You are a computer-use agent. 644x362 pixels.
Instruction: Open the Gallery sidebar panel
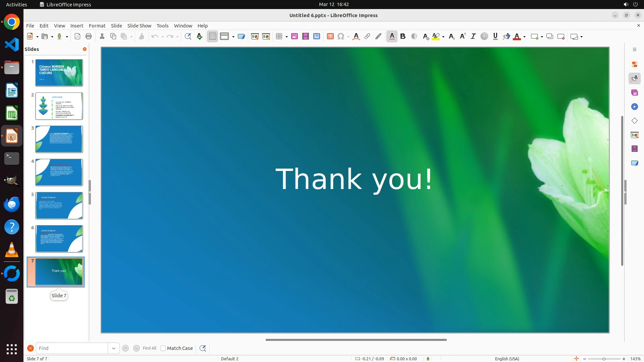tap(634, 93)
